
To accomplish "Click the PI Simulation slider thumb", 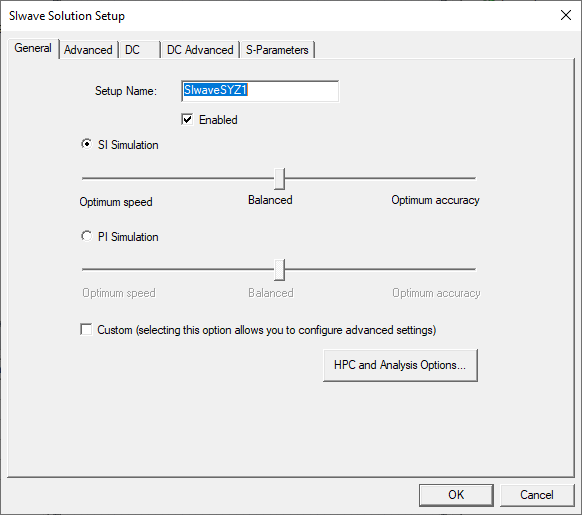I will tap(279, 270).
